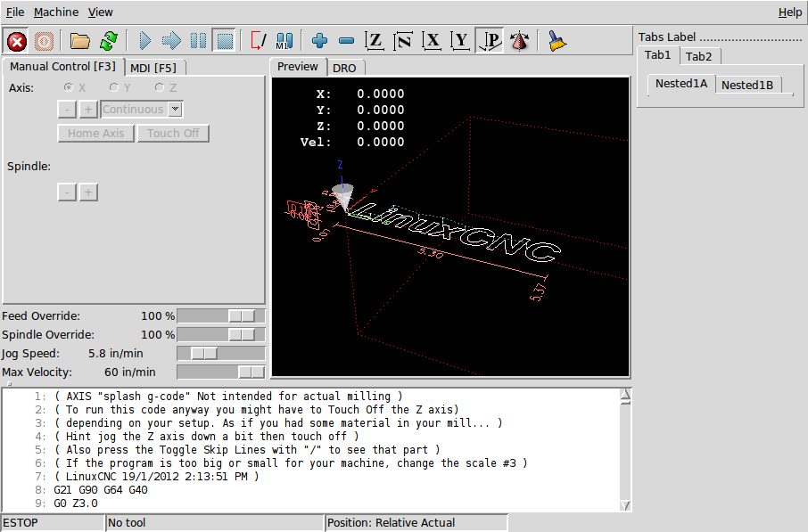Switch to MDI F5 tab
Image resolution: width=808 pixels, height=532 pixels.
pyautogui.click(x=153, y=68)
